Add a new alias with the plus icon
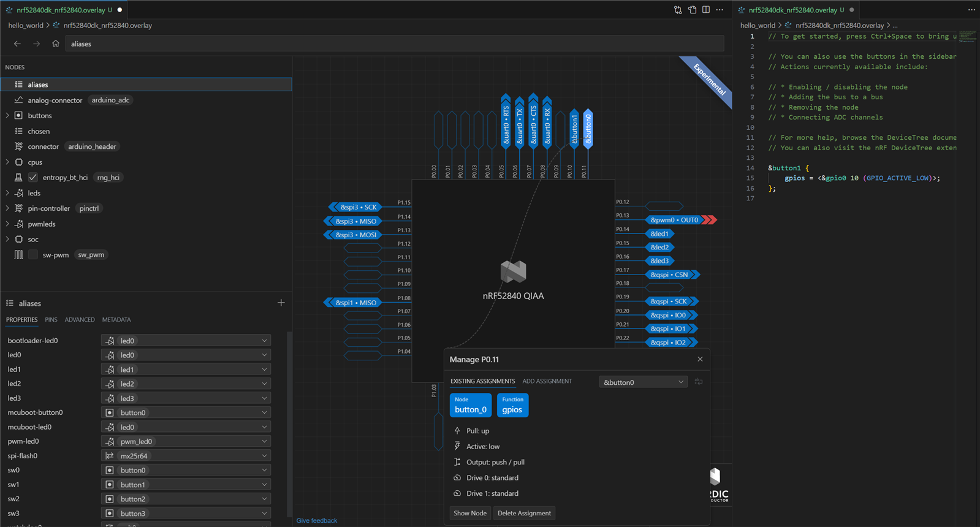This screenshot has height=527, width=980. pos(281,303)
